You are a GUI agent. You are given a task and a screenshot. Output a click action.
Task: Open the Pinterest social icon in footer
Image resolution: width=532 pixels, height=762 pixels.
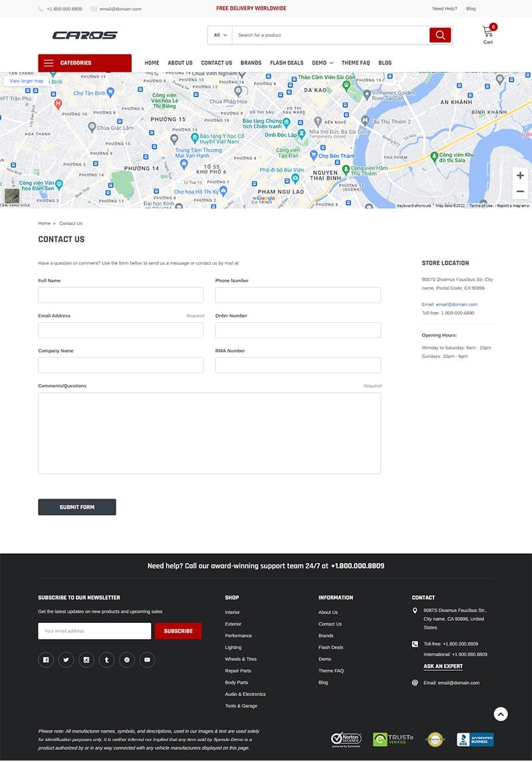pos(127,660)
